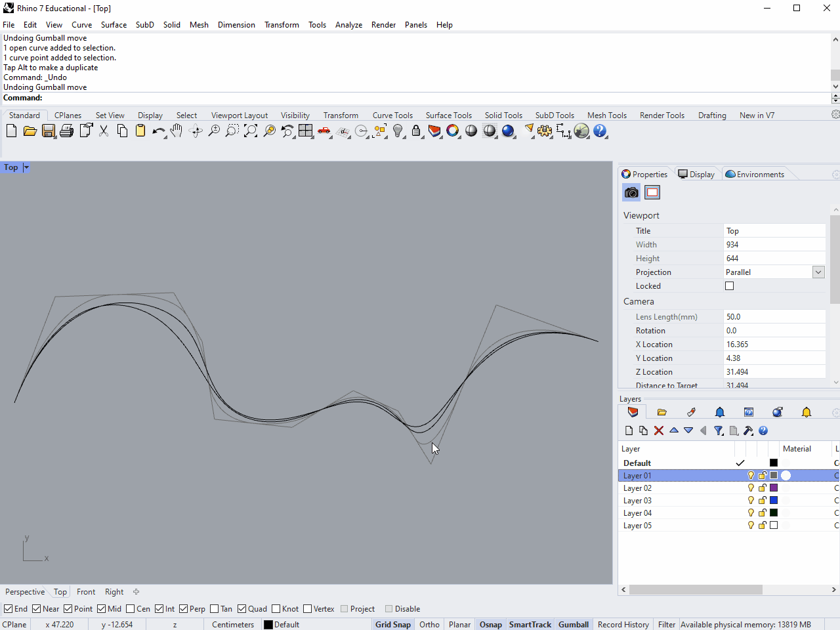Open the 4 View viewport layout icon

306,131
